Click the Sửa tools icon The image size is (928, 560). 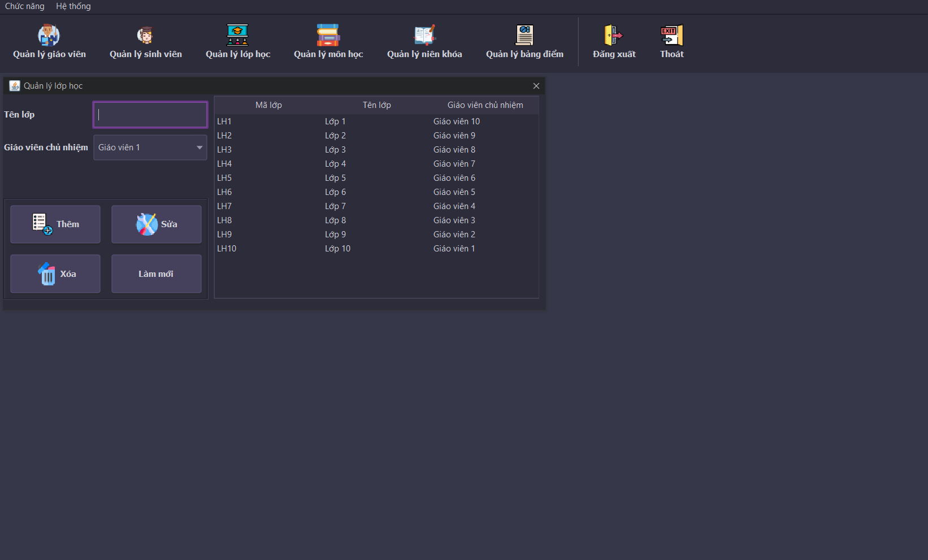[x=147, y=224]
